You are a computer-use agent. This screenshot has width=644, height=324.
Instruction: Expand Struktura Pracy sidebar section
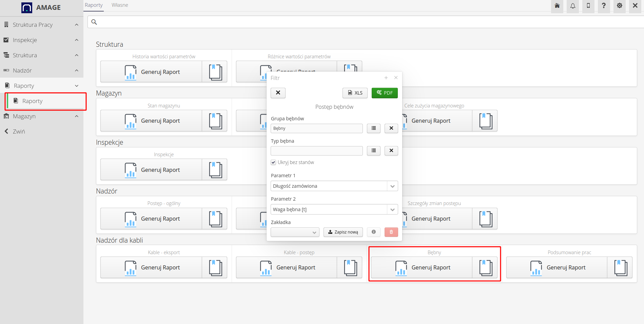(41, 25)
